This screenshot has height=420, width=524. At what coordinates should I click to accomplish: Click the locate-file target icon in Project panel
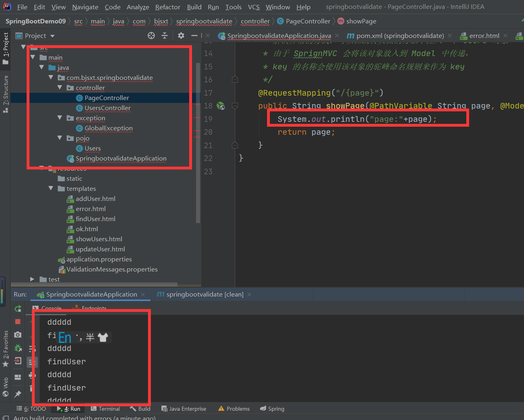click(x=151, y=36)
